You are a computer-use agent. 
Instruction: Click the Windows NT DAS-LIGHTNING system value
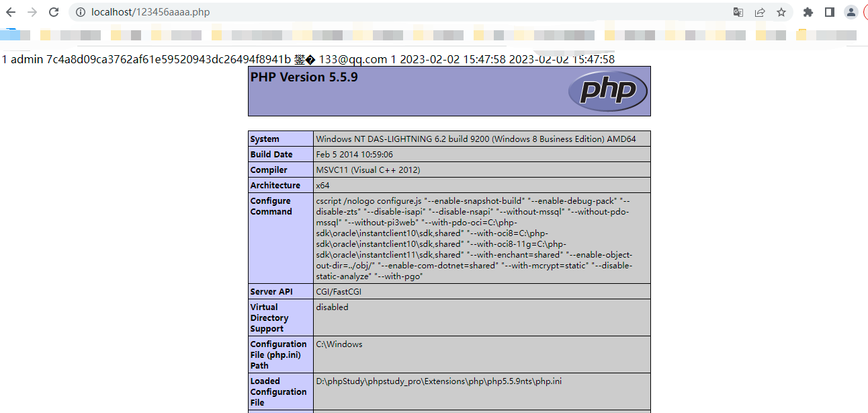click(x=476, y=139)
